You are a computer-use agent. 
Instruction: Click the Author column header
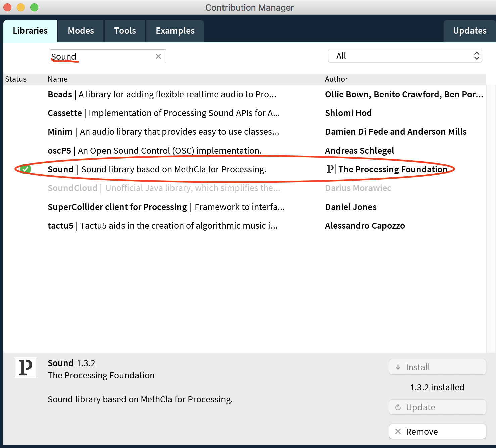pos(336,79)
